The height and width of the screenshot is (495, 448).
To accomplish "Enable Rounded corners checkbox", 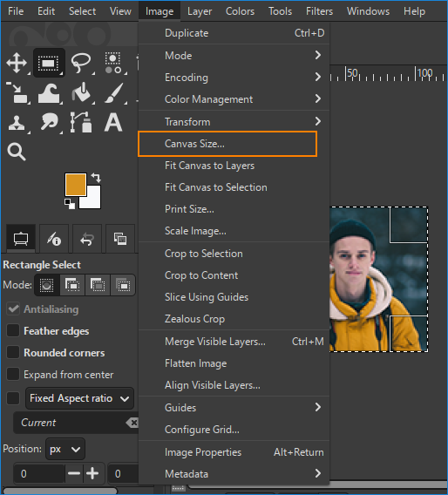I will [x=13, y=352].
